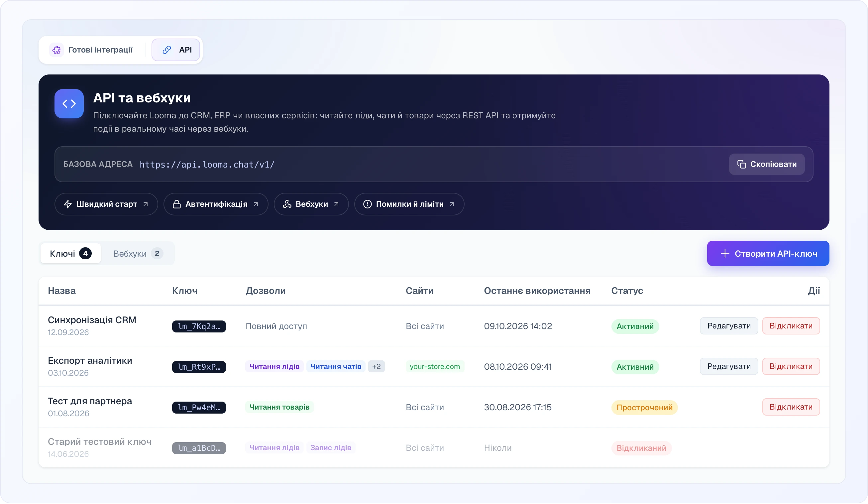
Task: Revoke the Синхронізація CRM key
Action: [x=791, y=326]
